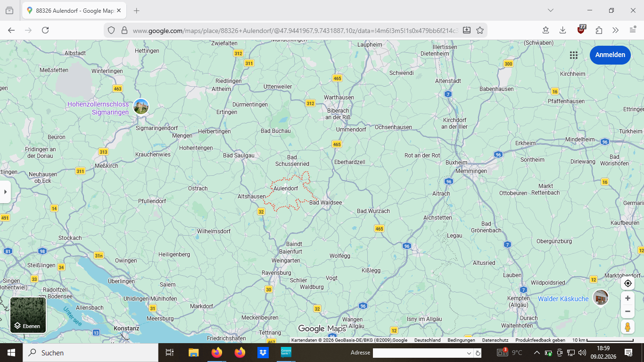Image resolution: width=644 pixels, height=362 pixels.
Task: Open Dropbox from the Windows taskbar
Action: (263, 353)
